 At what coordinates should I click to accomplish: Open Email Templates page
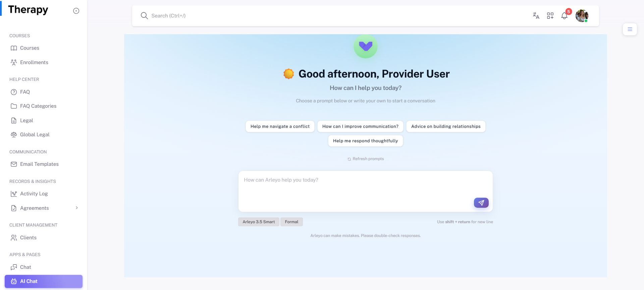(44, 164)
